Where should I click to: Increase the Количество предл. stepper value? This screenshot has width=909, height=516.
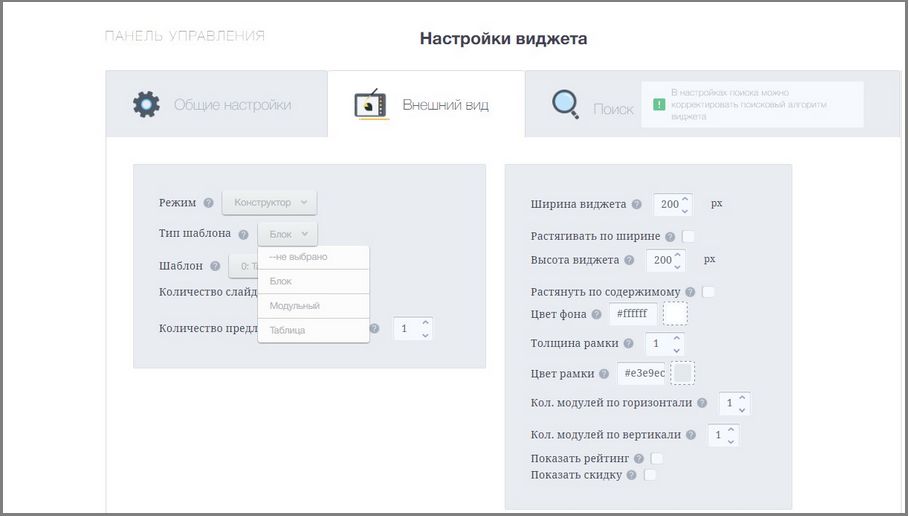point(426,323)
